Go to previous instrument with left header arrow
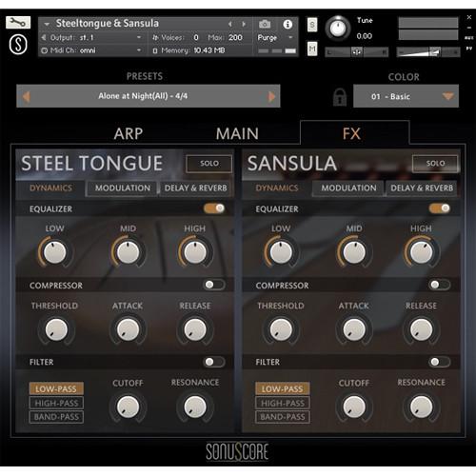Viewport: 476px width, 476px height. pos(230,24)
